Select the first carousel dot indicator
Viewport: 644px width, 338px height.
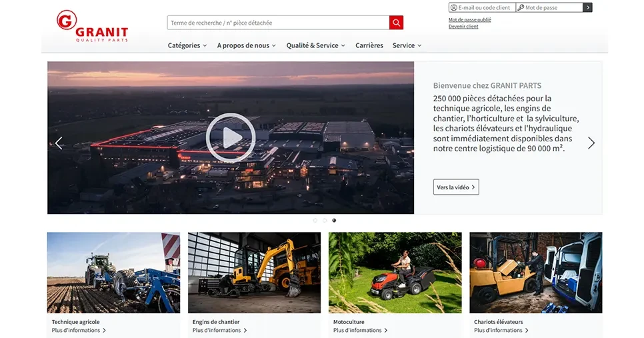tap(315, 220)
